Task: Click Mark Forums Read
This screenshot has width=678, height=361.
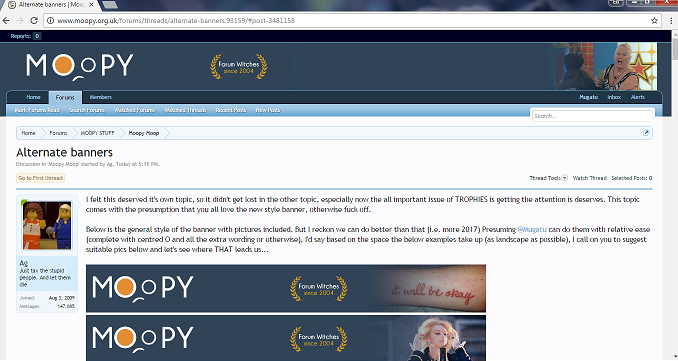Action: (x=37, y=110)
